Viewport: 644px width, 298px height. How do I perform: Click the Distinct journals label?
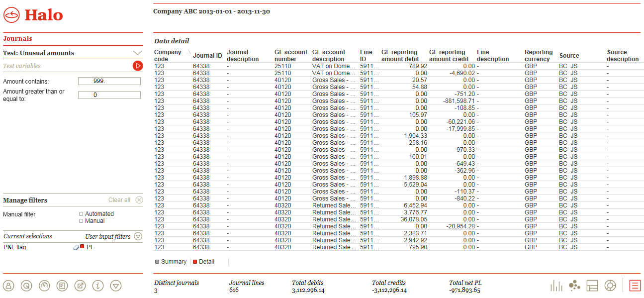click(177, 283)
